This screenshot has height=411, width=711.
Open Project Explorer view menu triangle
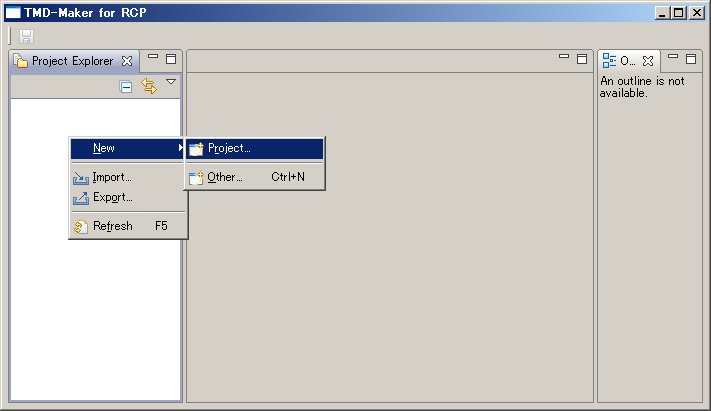[x=171, y=82]
